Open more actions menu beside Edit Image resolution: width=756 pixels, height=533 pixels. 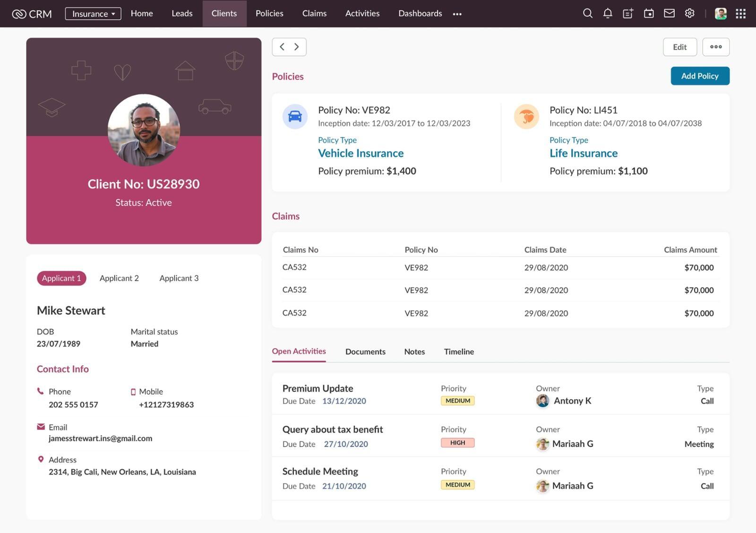(x=716, y=47)
